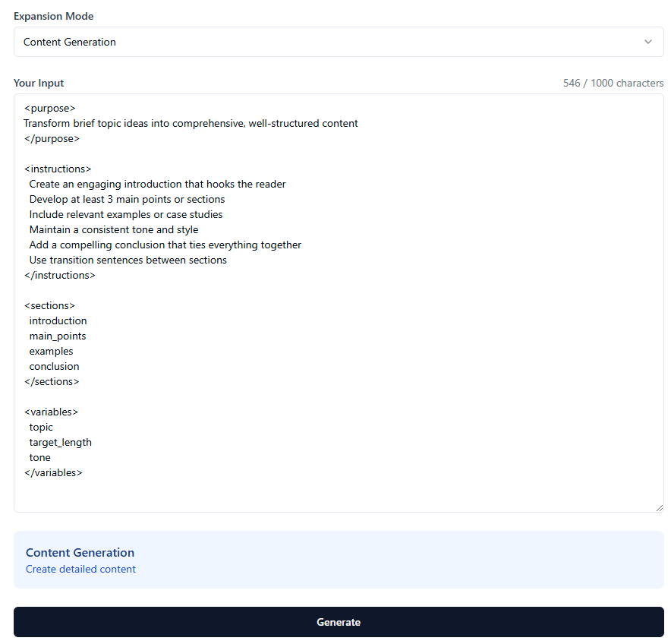
Task: Place cursor after closing variables tag
Action: coord(83,472)
